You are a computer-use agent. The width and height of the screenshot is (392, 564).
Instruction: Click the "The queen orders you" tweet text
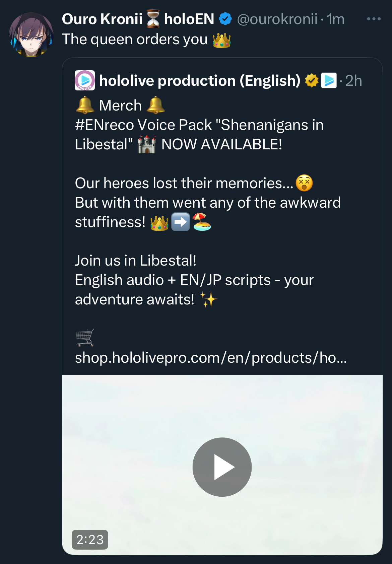(135, 40)
